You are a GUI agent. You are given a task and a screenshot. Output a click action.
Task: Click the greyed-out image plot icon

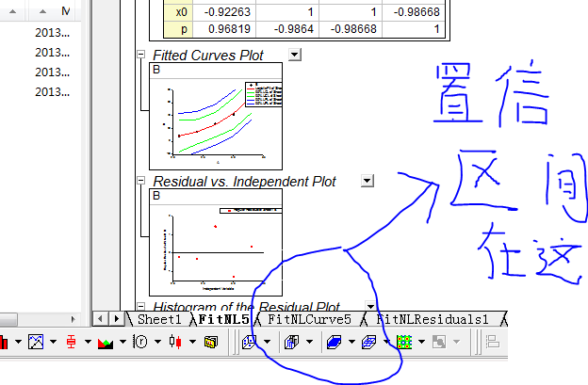pos(439,342)
